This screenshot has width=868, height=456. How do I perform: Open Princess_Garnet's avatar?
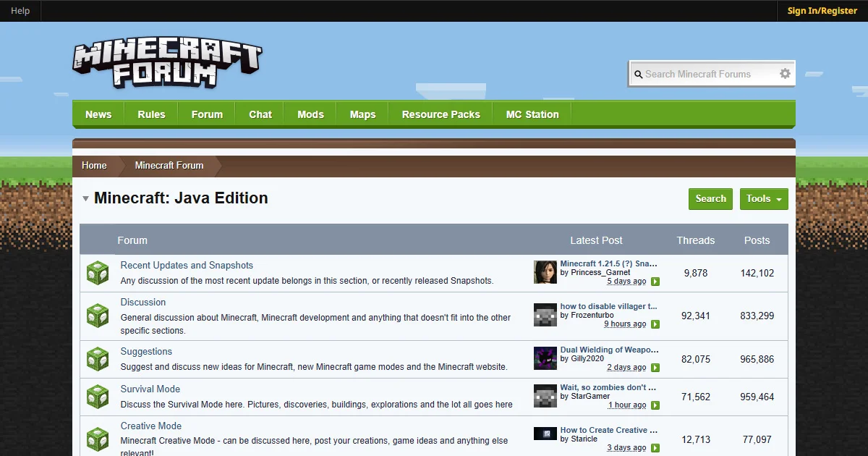point(545,272)
